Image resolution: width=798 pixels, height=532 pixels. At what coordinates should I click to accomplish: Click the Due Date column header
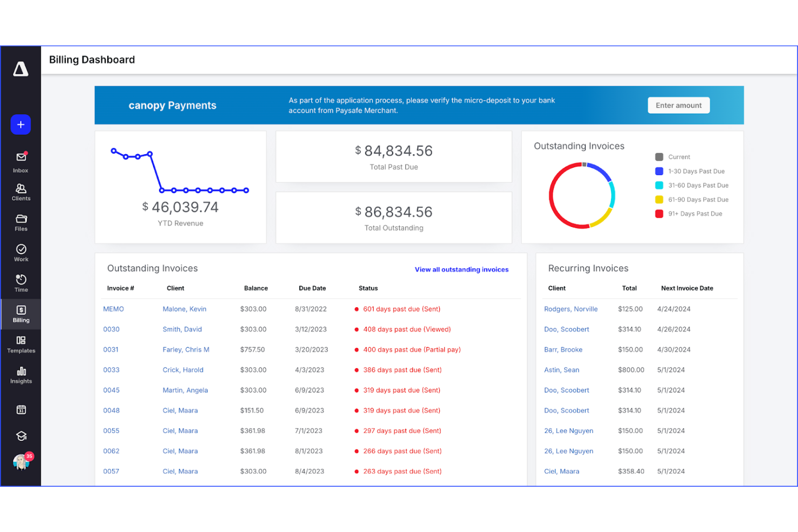312,288
